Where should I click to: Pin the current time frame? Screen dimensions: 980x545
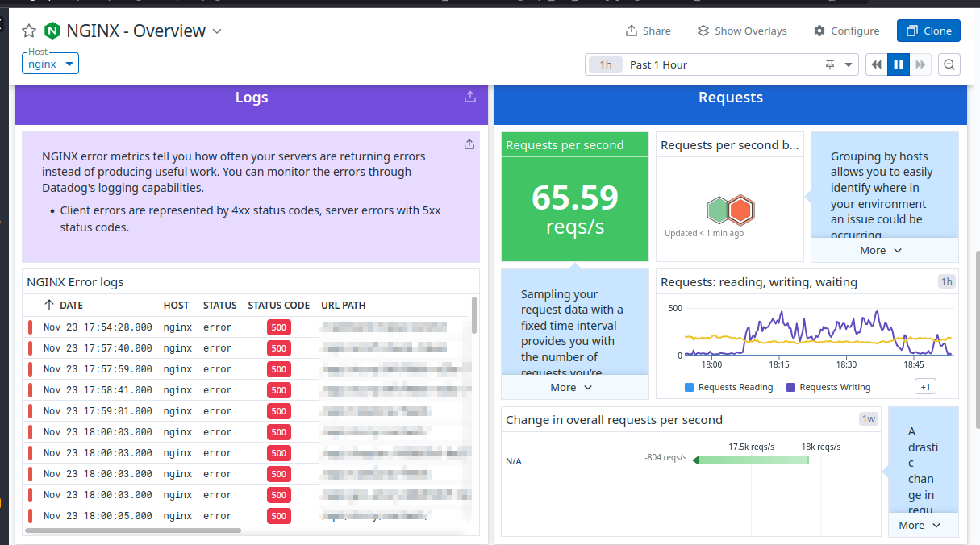click(x=830, y=64)
